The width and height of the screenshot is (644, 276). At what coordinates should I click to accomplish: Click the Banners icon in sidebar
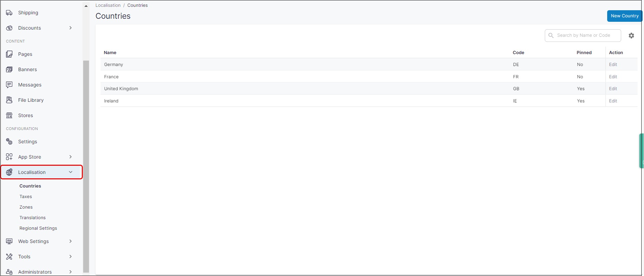click(x=9, y=69)
